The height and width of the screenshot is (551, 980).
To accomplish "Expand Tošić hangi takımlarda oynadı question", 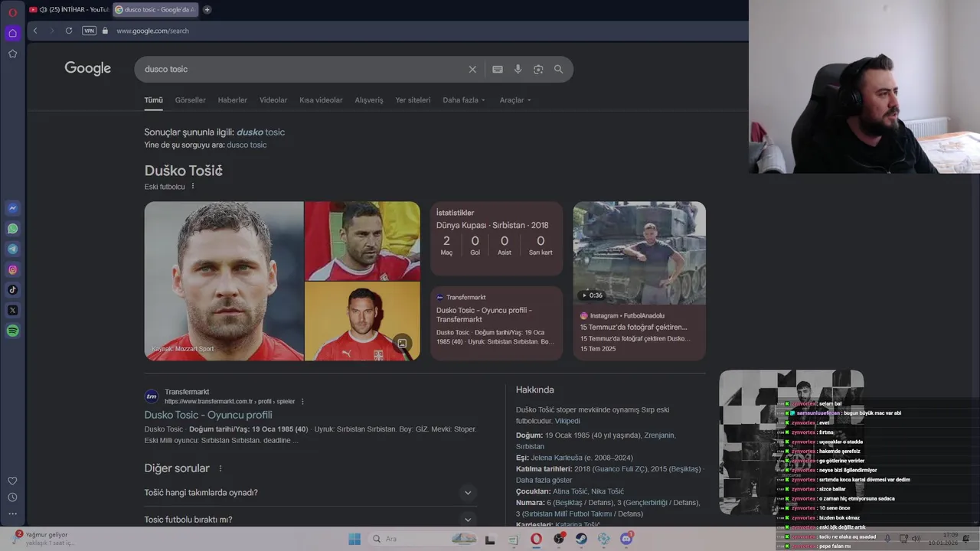I will tap(311, 492).
